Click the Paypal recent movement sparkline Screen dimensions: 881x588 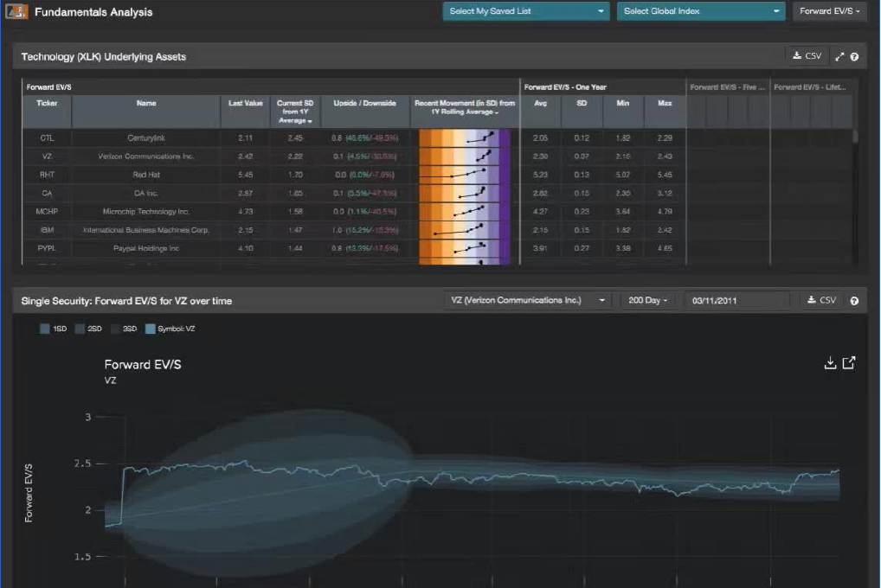(465, 248)
